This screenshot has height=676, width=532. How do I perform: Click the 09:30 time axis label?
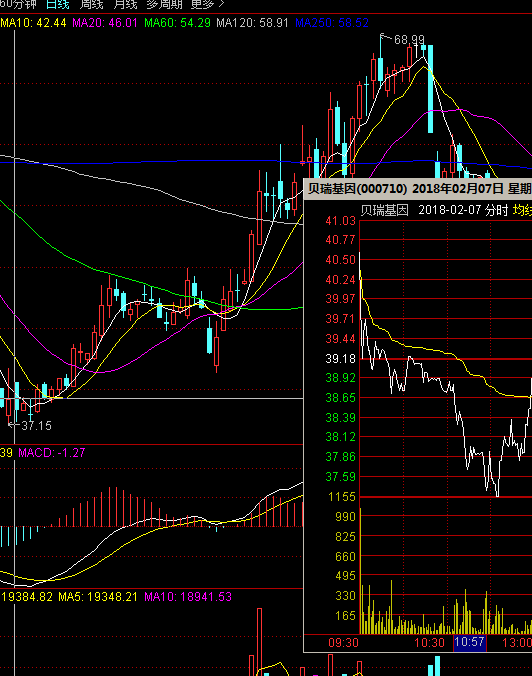click(x=344, y=643)
